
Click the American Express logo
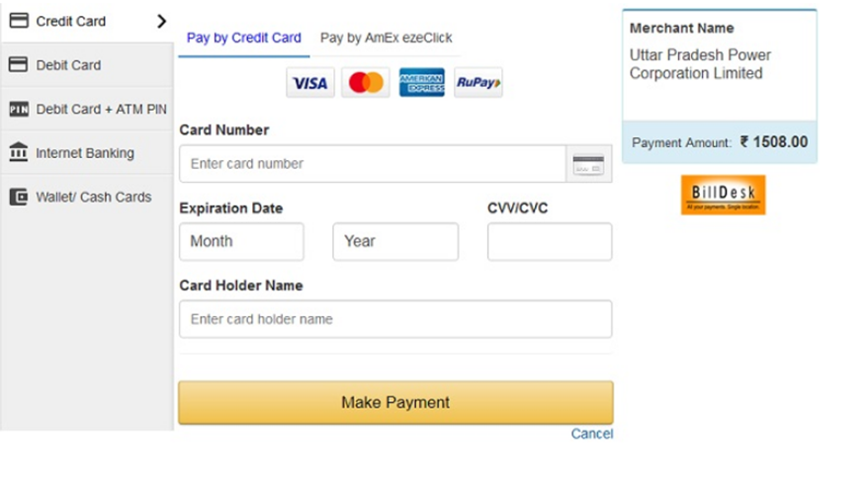coord(422,83)
